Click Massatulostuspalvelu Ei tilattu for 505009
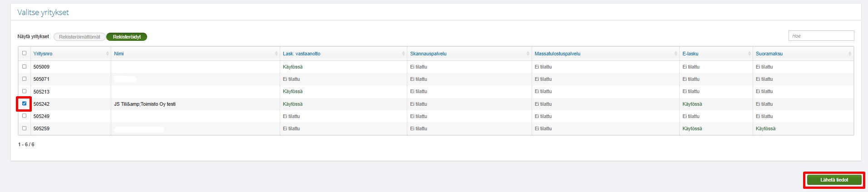 click(543, 67)
